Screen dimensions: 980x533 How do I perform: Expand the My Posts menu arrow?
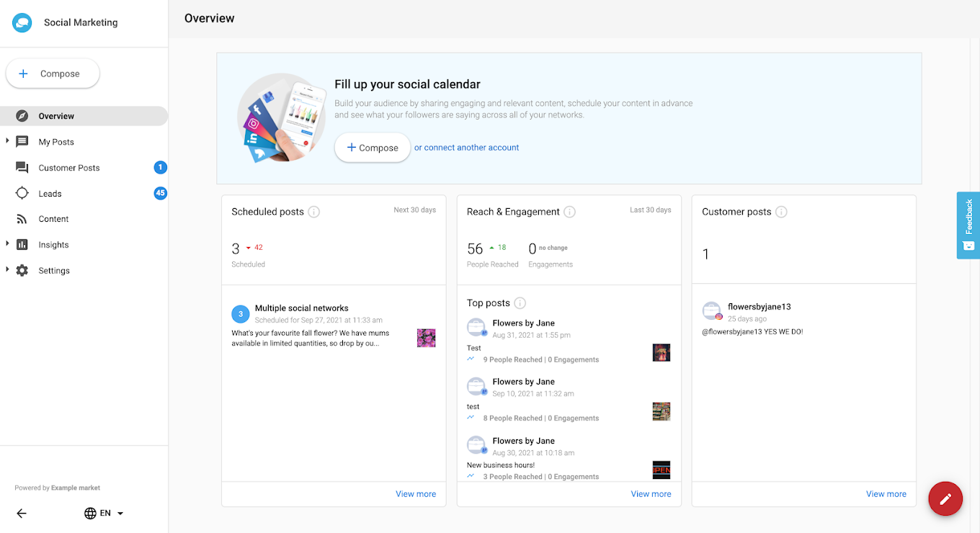(x=7, y=141)
